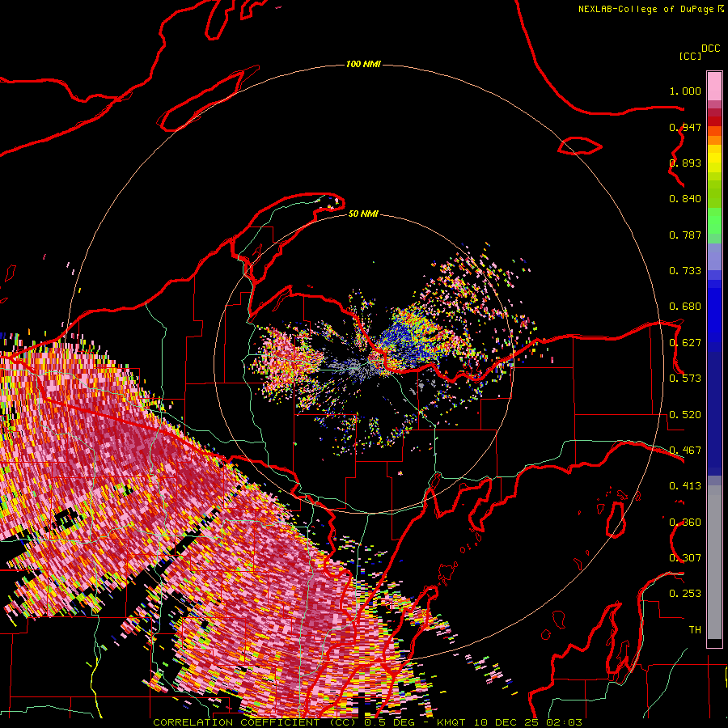
Task: Click the 0.5 DEG elevation text
Action: coord(388,722)
